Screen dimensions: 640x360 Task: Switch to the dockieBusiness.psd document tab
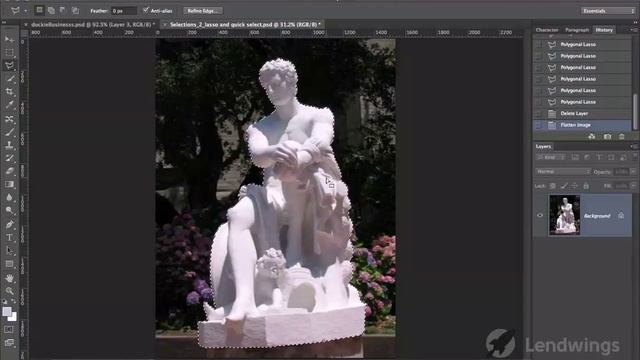[92, 24]
